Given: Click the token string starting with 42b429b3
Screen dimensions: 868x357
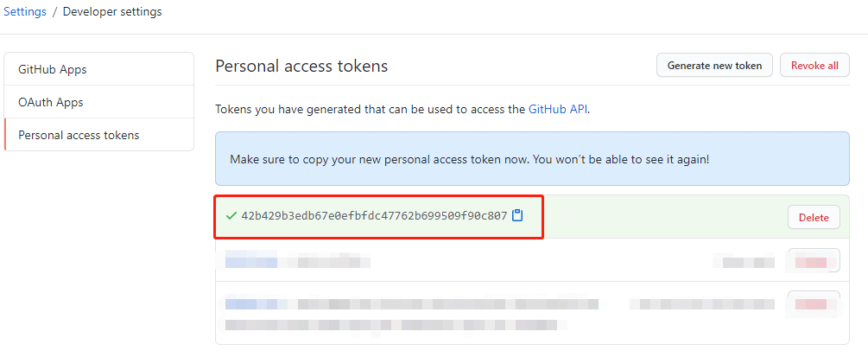Looking at the screenshot, I should tap(374, 215).
